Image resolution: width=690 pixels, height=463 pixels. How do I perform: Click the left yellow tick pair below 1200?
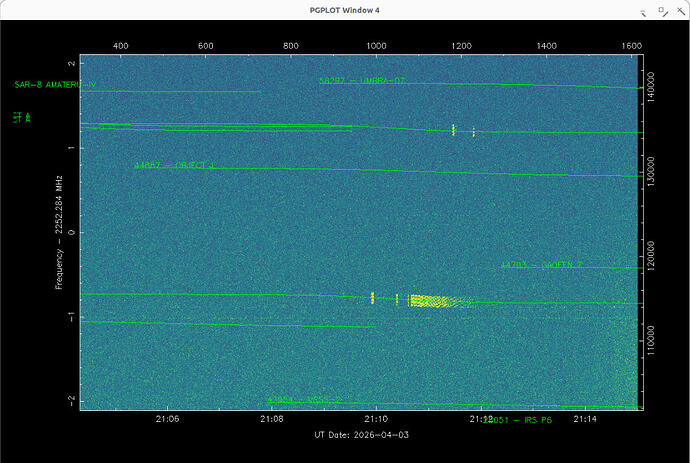[x=453, y=130]
